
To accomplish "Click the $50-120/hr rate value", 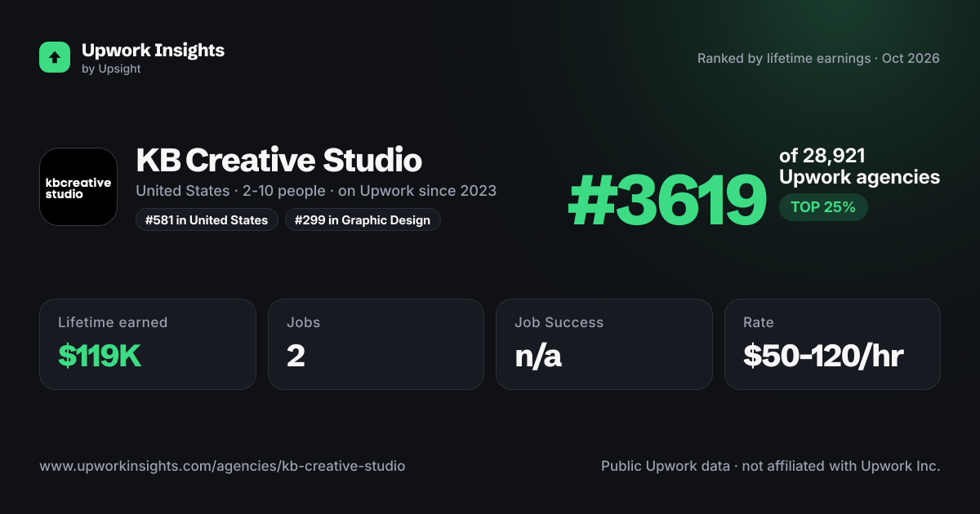I will coord(823,356).
